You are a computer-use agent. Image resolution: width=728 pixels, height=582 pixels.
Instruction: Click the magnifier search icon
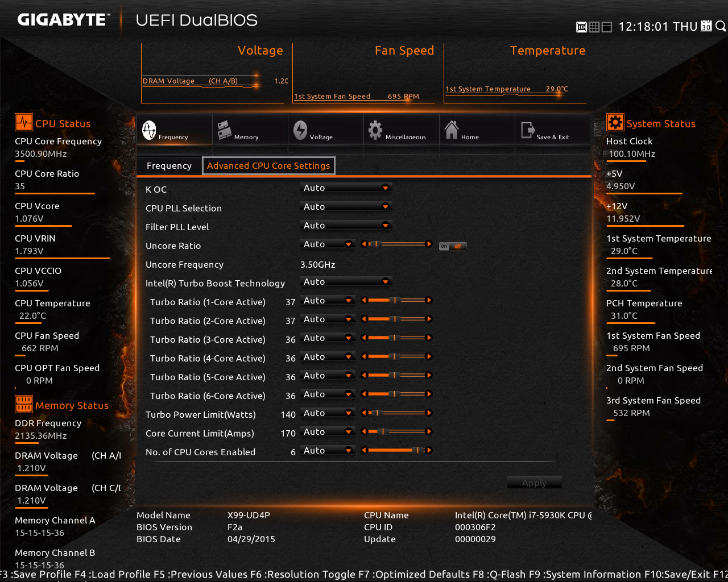coord(720,26)
